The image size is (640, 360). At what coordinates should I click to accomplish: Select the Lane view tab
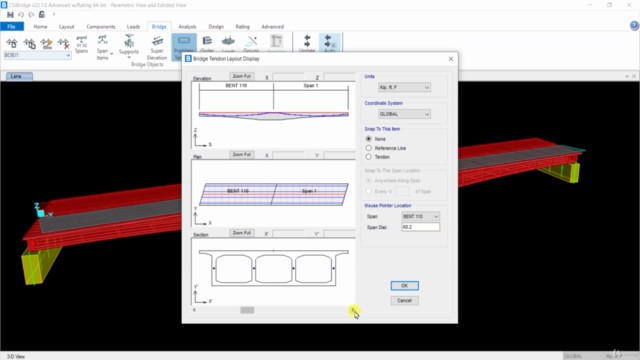point(19,76)
